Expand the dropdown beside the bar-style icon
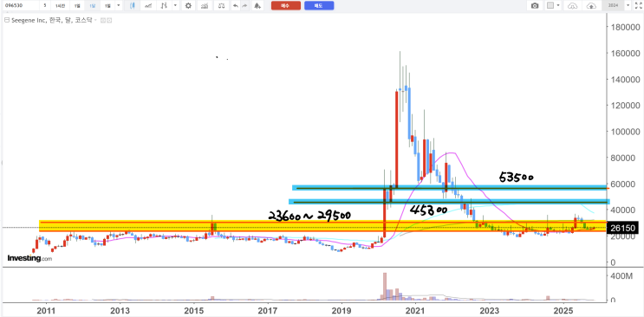This screenshot has width=644, height=317. click(x=175, y=5)
